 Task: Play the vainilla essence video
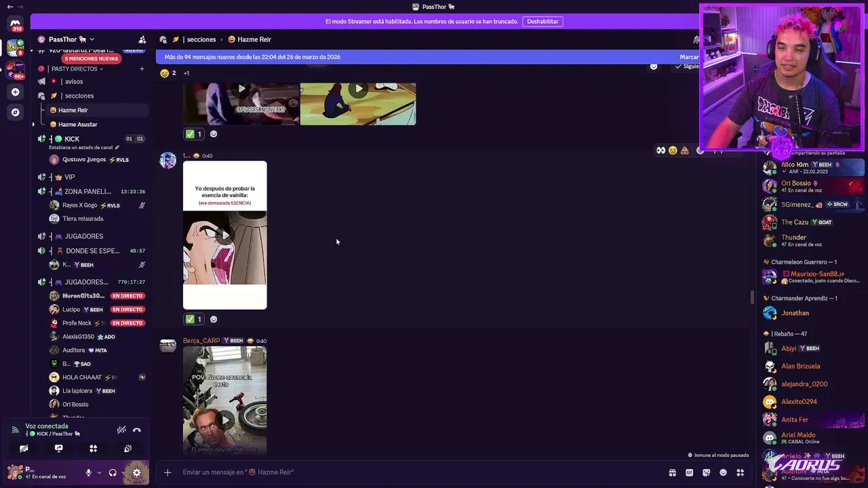225,235
